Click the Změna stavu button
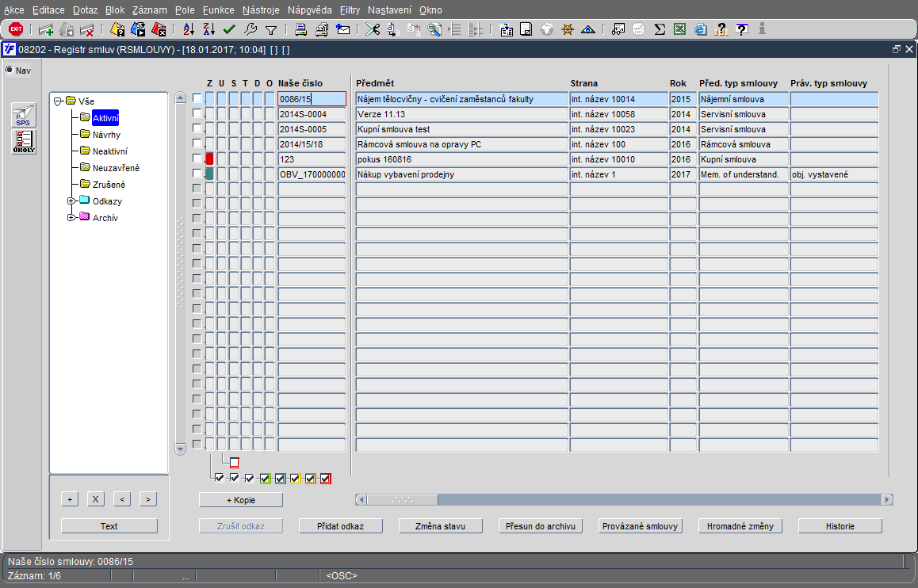Viewport: 918px width, 588px height. click(440, 526)
